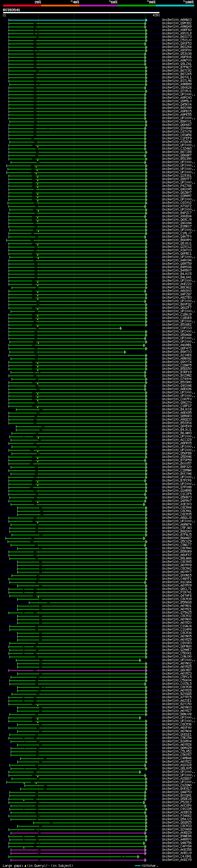Image resolution: width=197 pixels, height=868 pixels.
Task: Open hit UniRef100_A8HNX3
Action: point(177,20)
